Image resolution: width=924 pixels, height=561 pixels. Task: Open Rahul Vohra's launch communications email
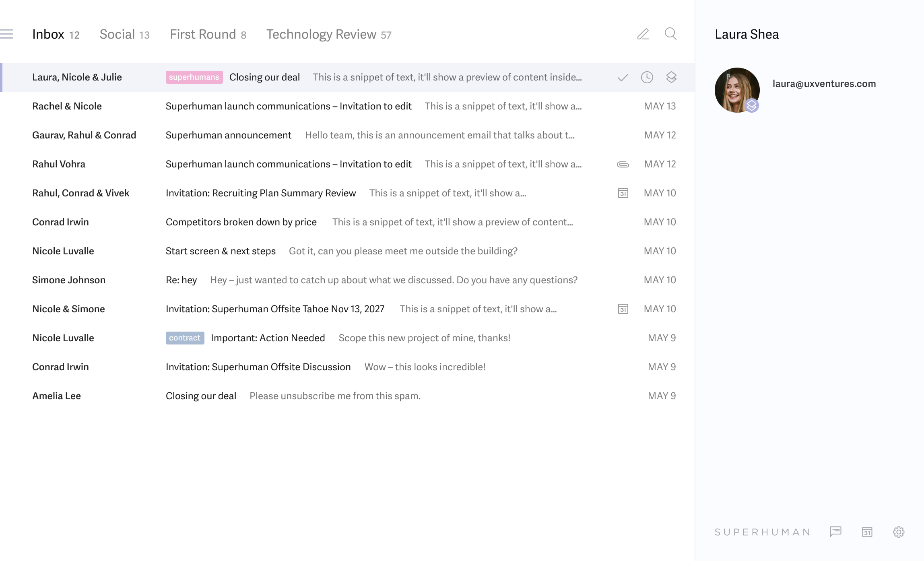point(347,164)
